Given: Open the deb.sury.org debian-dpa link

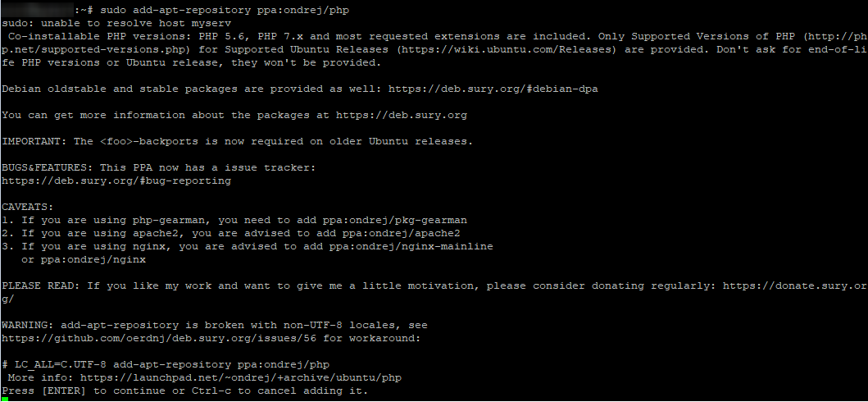Looking at the screenshot, I should point(493,89).
